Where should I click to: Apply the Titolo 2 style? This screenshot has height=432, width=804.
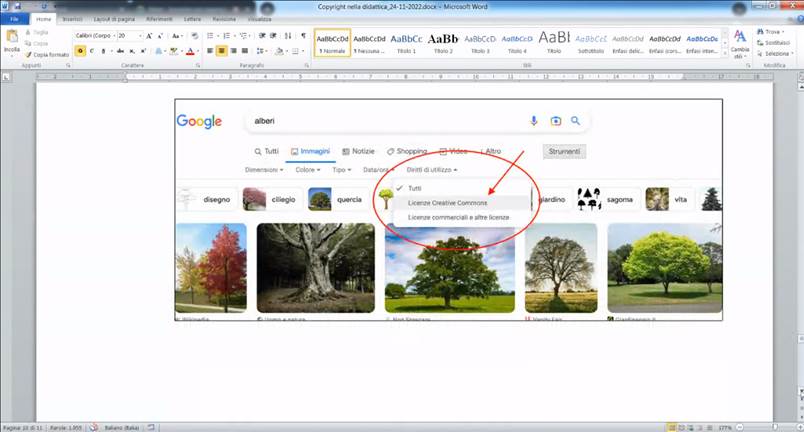pyautogui.click(x=443, y=43)
